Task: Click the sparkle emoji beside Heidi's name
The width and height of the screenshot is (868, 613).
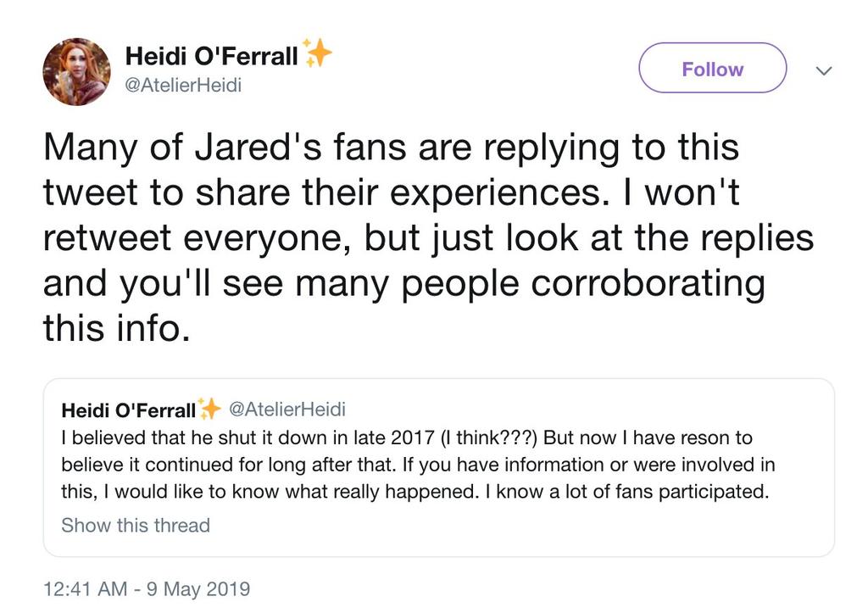Action: pyautogui.click(x=319, y=53)
